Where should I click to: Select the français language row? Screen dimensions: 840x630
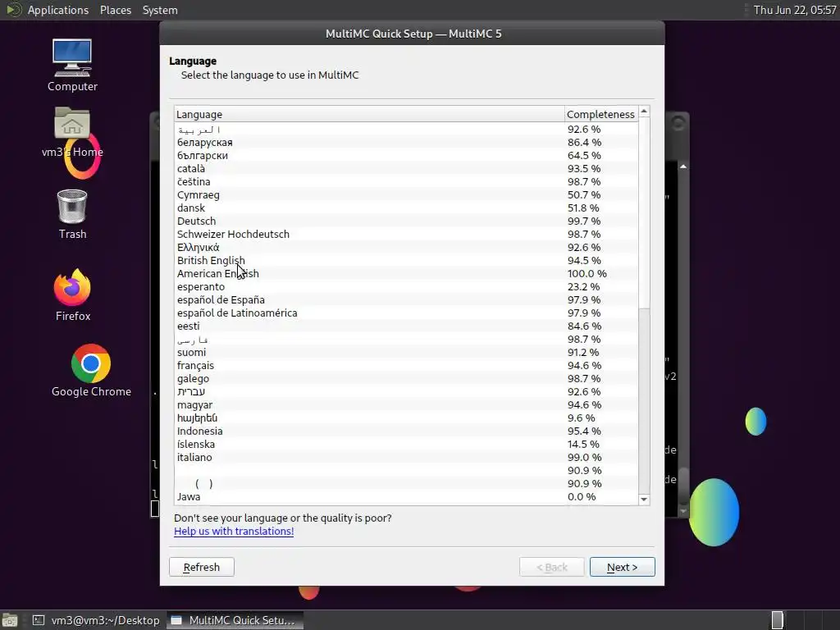click(x=406, y=365)
